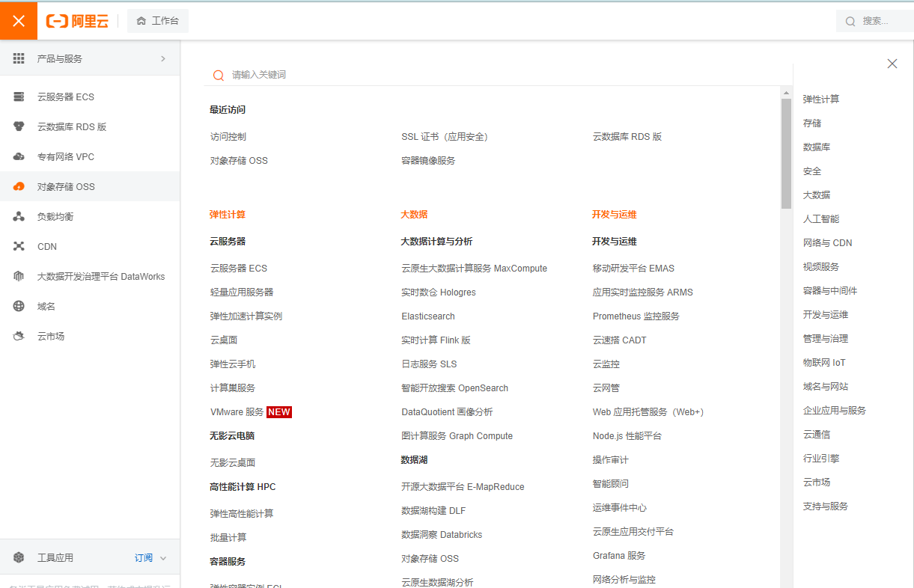The height and width of the screenshot is (588, 914).
Task: Open Node.js 性能平台 link
Action: [627, 435]
